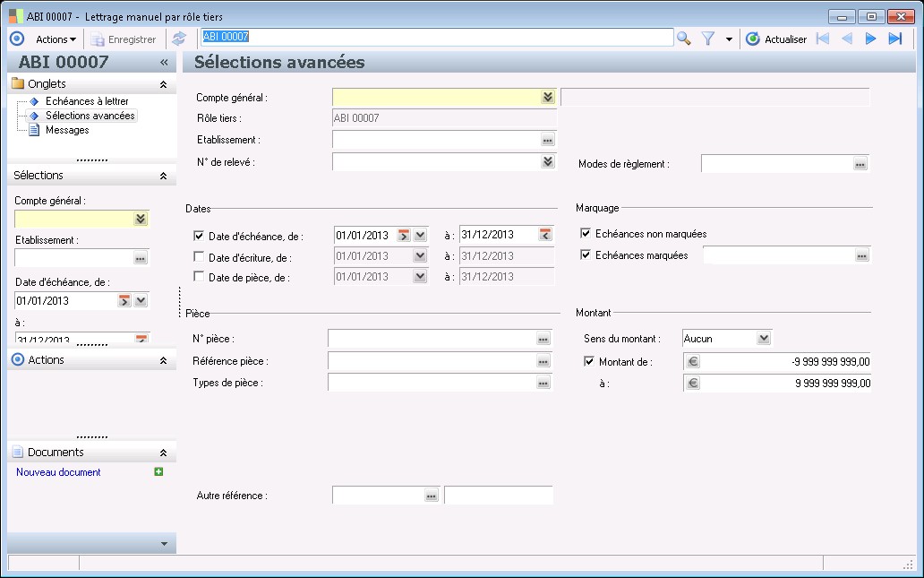Select Sélections avancées in Onglets tree
This screenshot has height=578, width=924.
90,116
